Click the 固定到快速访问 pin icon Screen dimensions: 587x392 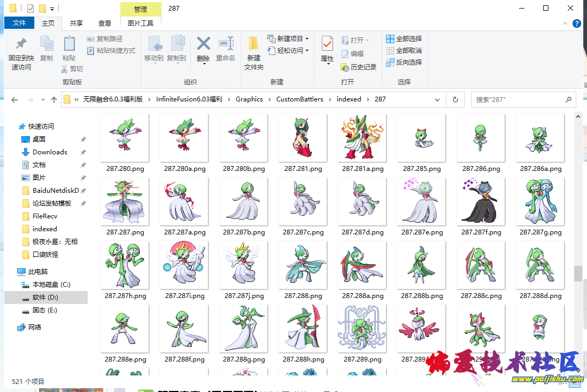[x=21, y=44]
